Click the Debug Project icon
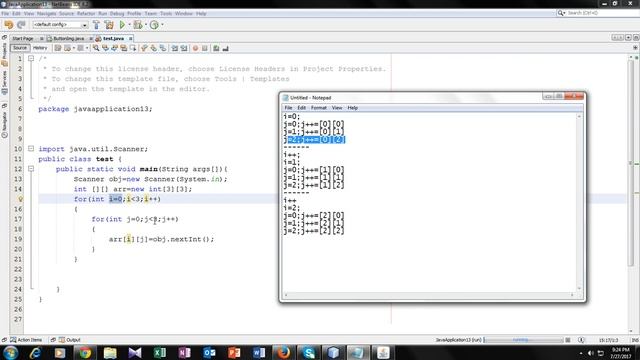The width and height of the screenshot is (640, 360). (x=138, y=25)
